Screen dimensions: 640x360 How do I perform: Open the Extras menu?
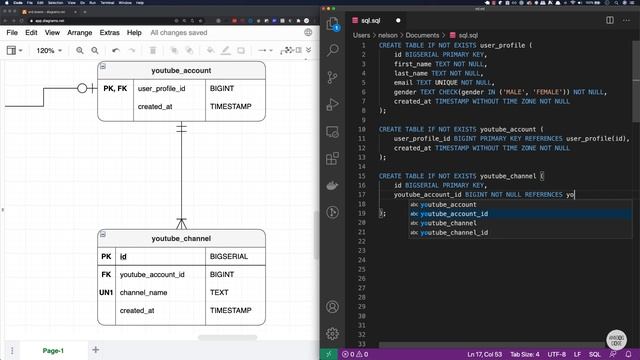point(109,33)
